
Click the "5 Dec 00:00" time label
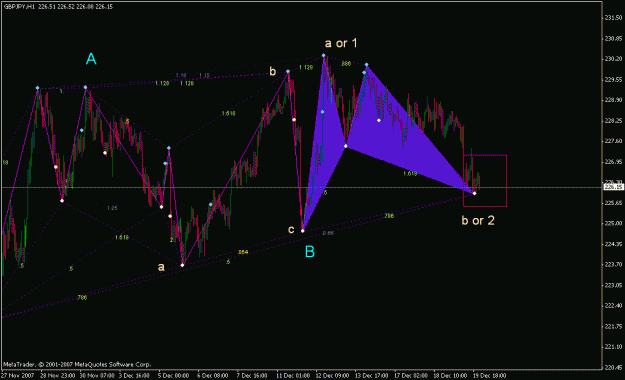click(173, 376)
